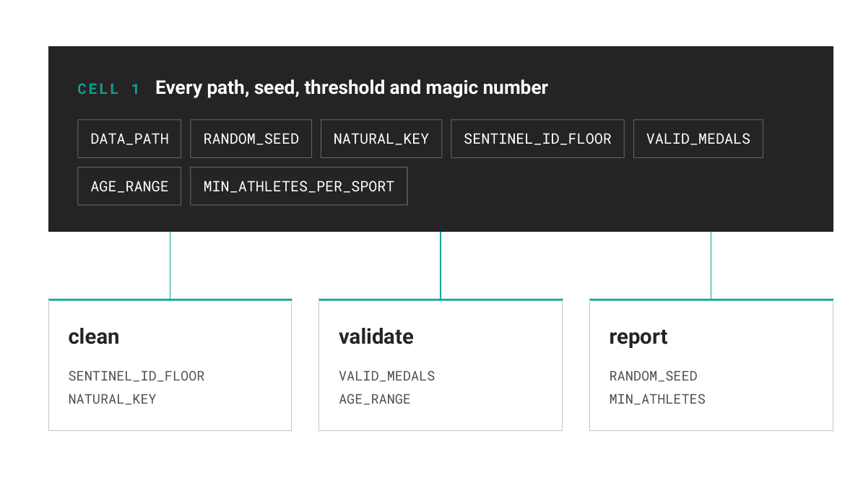Select the RANDOM_SEED chip in Cell 1
Screen dimensions: 858x504
(251, 139)
